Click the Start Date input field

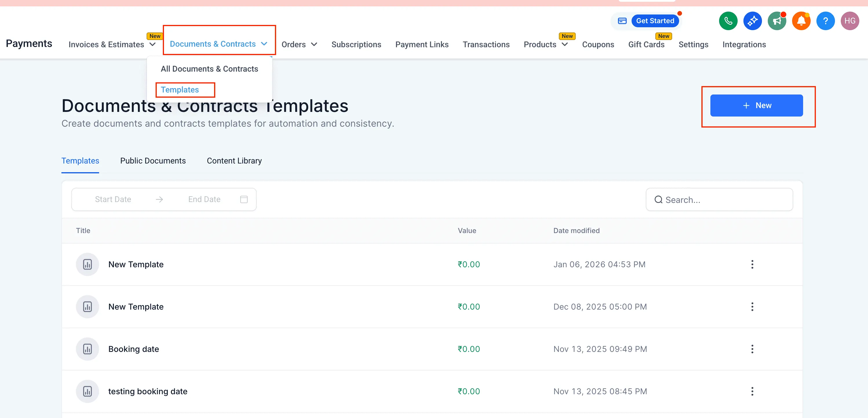tap(113, 199)
